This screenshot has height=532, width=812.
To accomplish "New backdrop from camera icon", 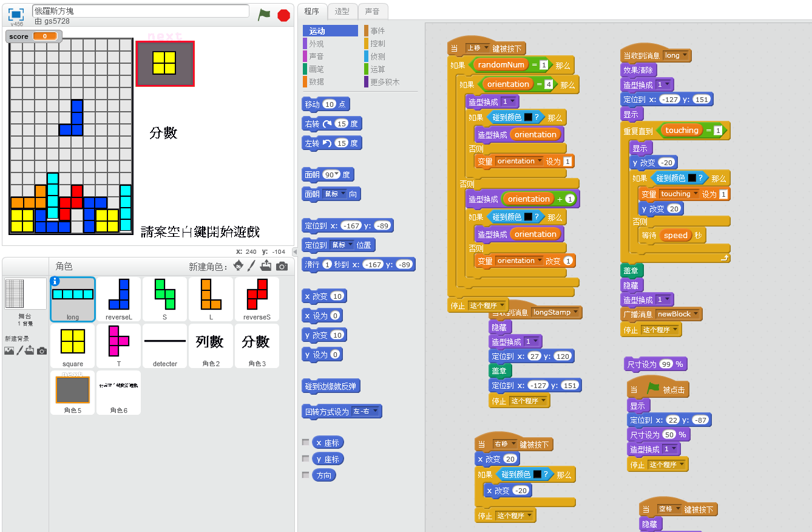I will pos(41,350).
